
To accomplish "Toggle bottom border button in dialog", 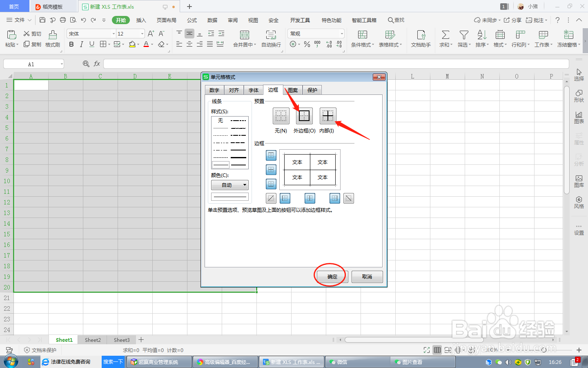I will point(271,184).
